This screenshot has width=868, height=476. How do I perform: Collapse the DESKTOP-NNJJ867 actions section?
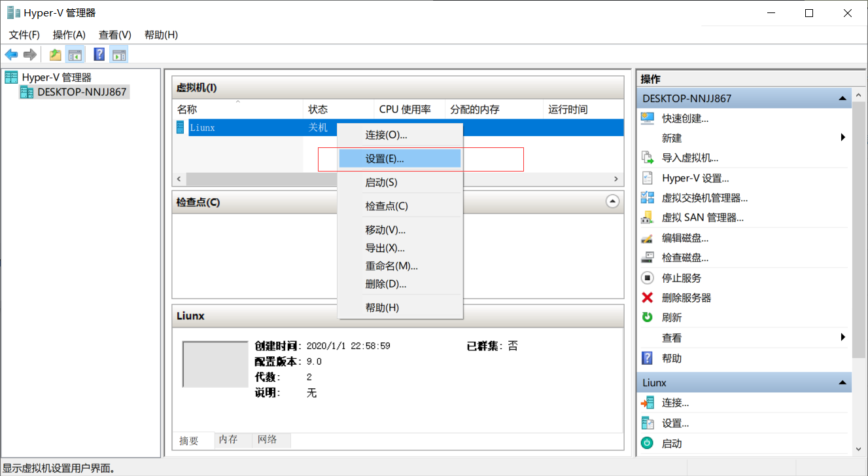(842, 99)
